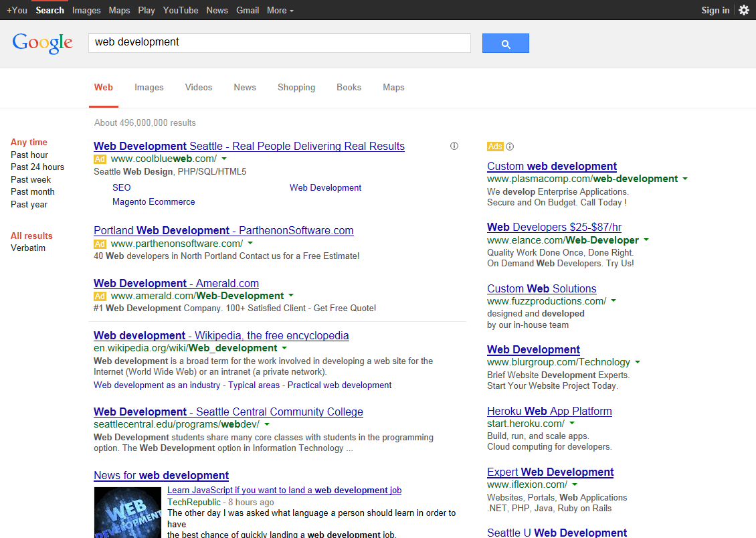Viewport: 756px width, 538px height.
Task: Open dropdown arrow next to amerald.com URL
Action: point(291,296)
